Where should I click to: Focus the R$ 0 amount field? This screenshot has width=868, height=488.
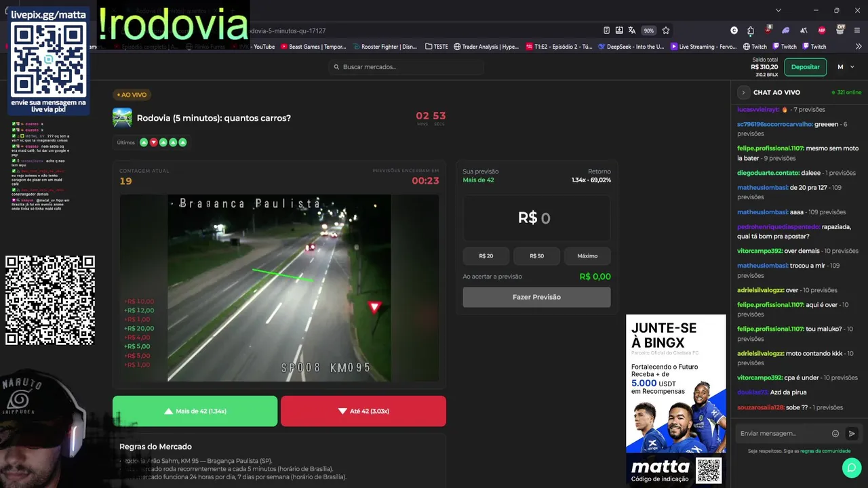click(x=536, y=218)
